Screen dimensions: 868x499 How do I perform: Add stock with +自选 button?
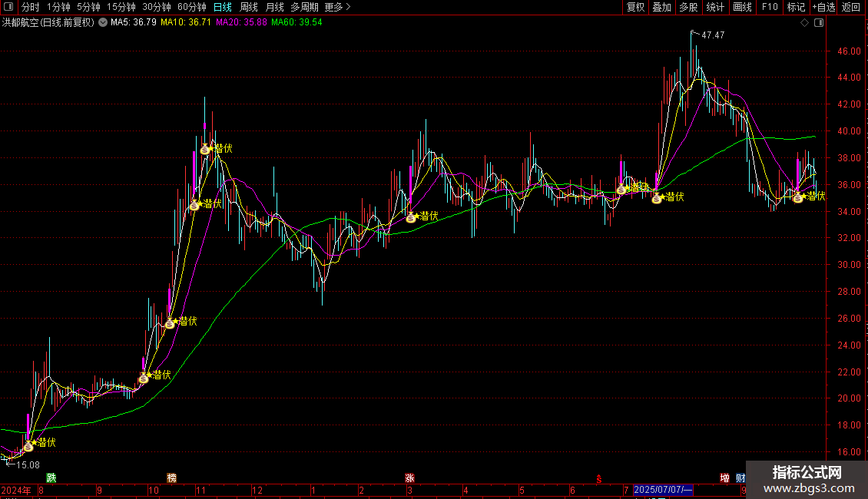coord(823,7)
